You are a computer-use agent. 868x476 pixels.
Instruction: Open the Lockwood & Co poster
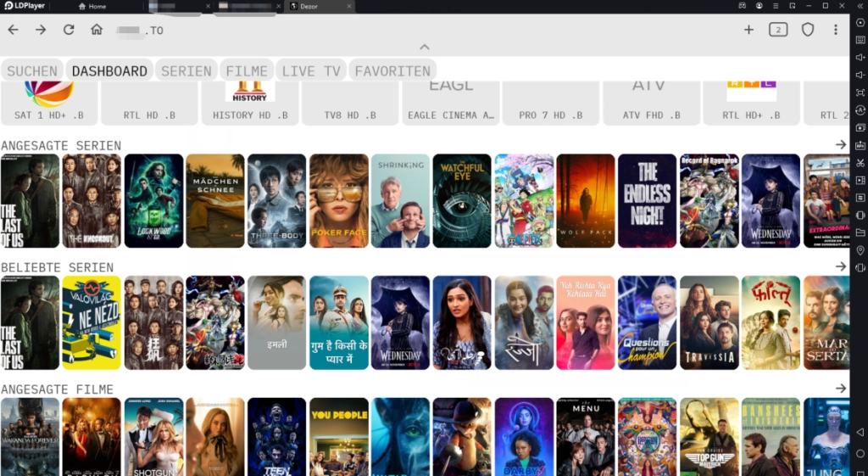click(154, 200)
